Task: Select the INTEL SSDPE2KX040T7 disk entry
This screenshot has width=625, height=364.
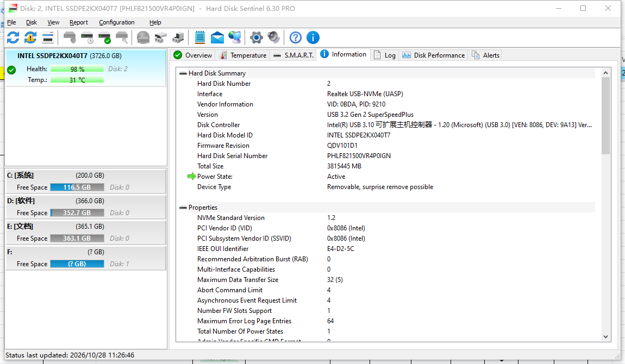Action: 85,67
